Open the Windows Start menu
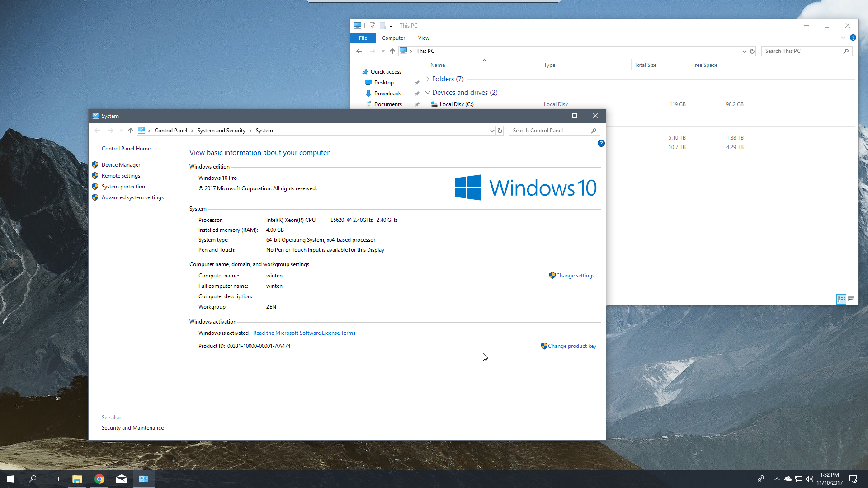The height and width of the screenshot is (488, 868). (x=11, y=479)
